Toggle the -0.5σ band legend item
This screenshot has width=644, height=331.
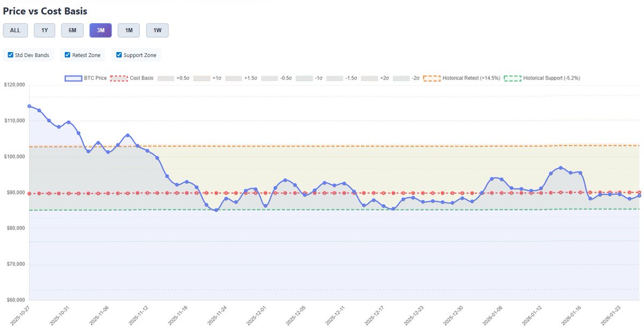click(x=277, y=78)
